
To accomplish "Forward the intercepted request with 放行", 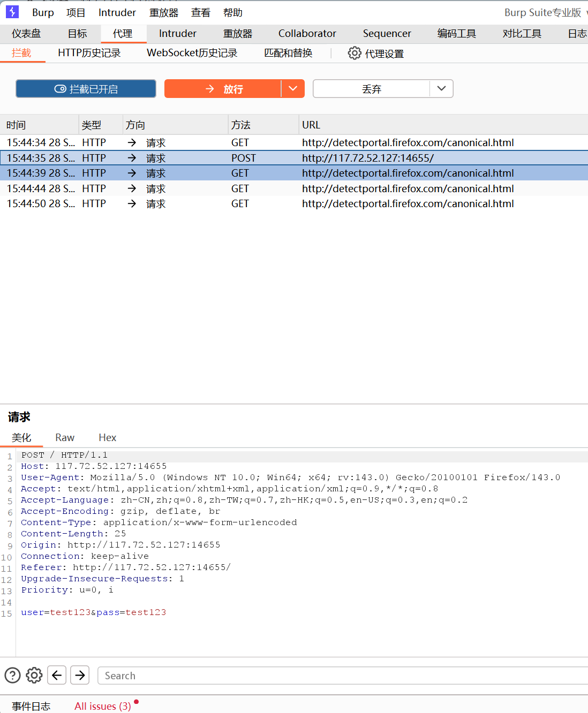I will 223,89.
